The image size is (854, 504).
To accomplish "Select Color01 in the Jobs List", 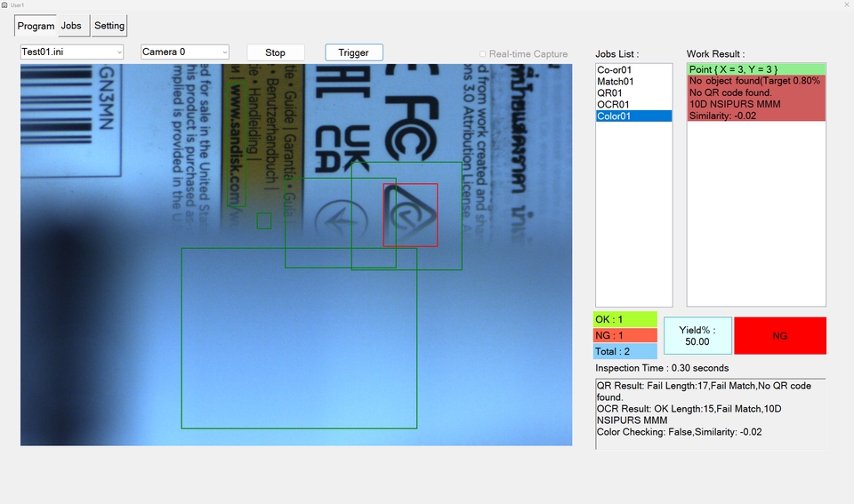I will point(634,116).
